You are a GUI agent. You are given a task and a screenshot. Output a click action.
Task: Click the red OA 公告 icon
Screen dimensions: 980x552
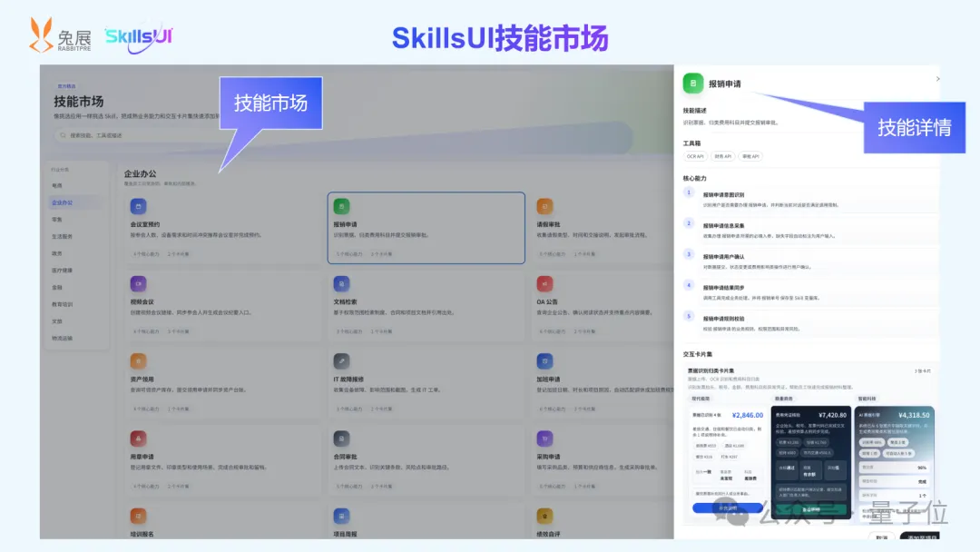544,284
